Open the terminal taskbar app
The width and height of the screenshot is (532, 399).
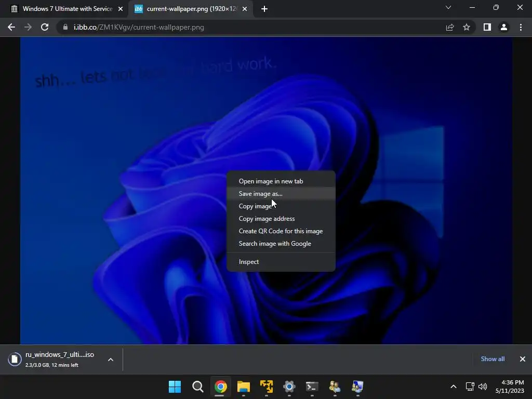[x=312, y=387]
